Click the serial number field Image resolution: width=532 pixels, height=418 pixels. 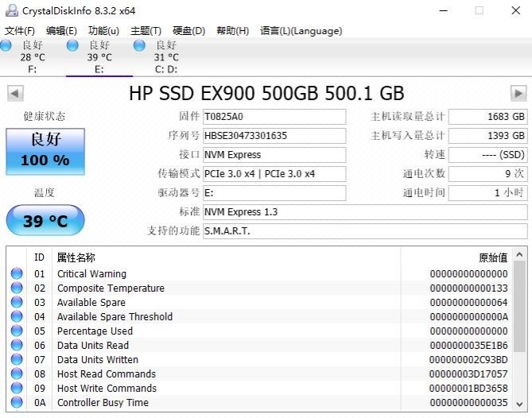coord(274,136)
